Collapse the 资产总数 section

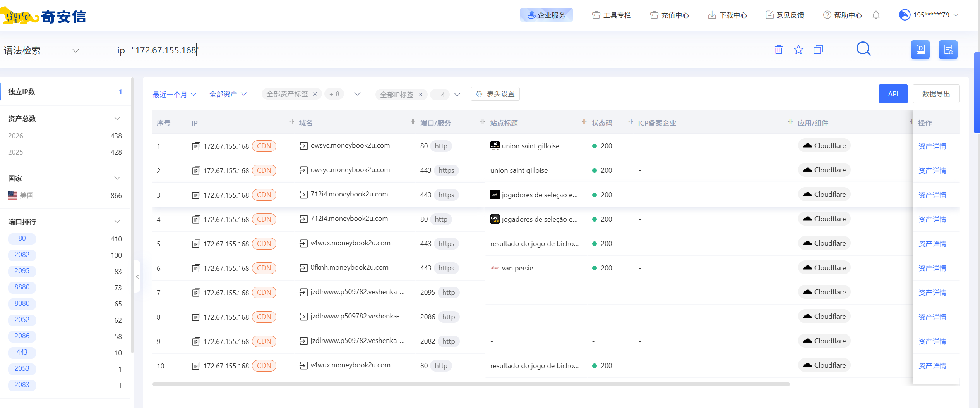coord(117,119)
